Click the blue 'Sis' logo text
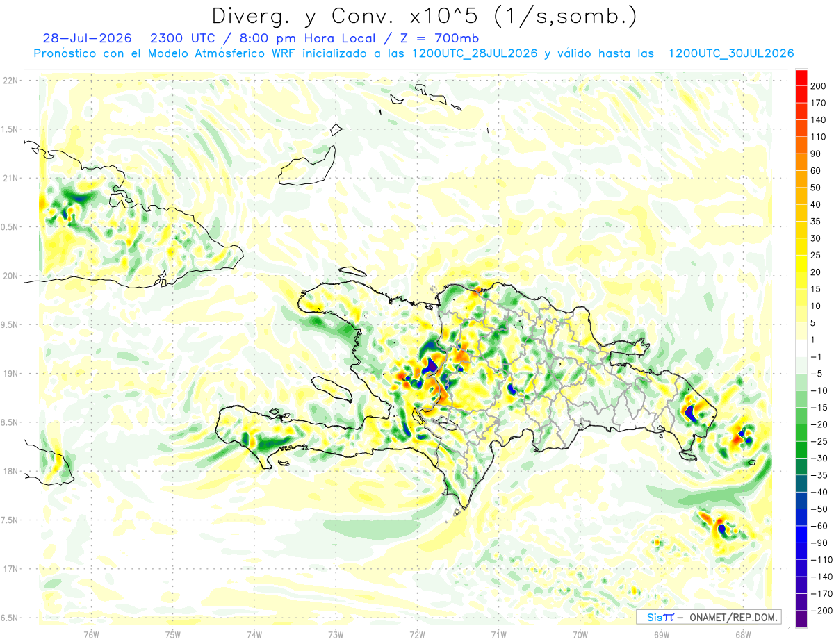This screenshot has width=834, height=644. (655, 617)
